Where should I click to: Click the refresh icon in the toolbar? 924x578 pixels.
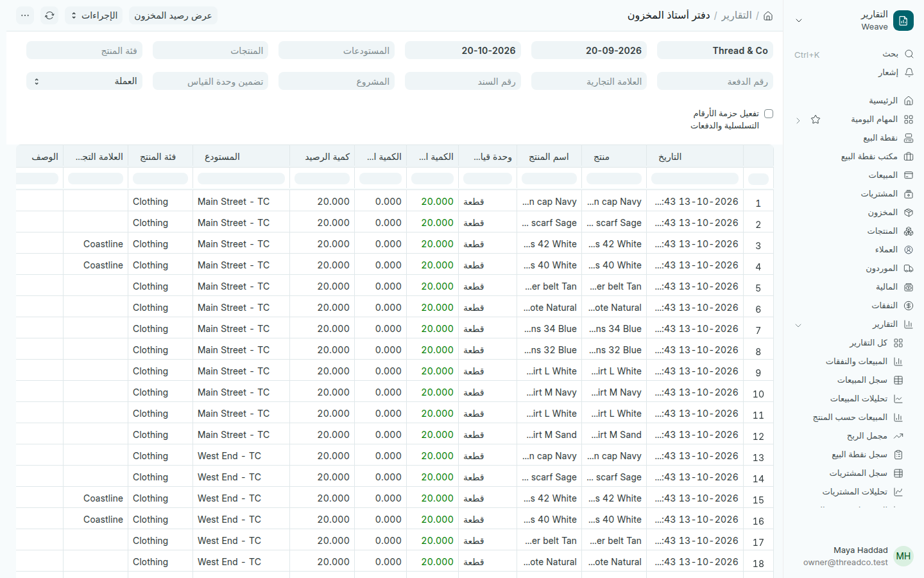49,15
